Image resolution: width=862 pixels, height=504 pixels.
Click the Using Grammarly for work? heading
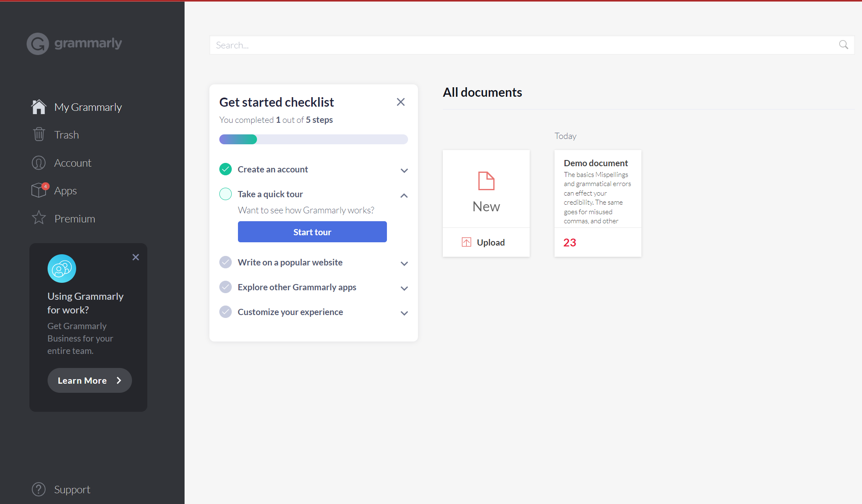(x=85, y=303)
